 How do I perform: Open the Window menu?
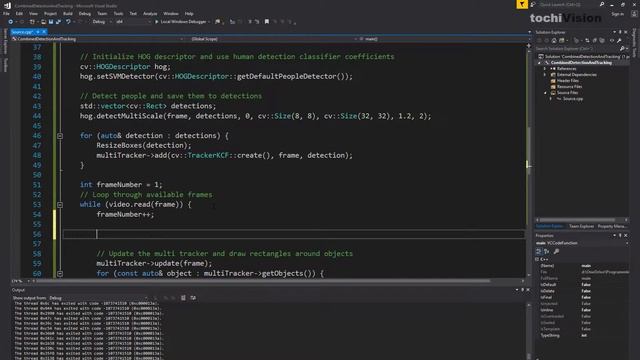(171, 13)
